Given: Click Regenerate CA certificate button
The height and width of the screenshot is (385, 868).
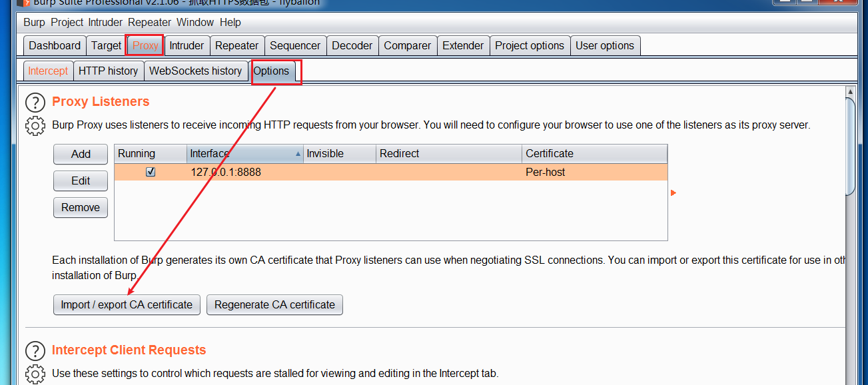Looking at the screenshot, I should pyautogui.click(x=274, y=304).
